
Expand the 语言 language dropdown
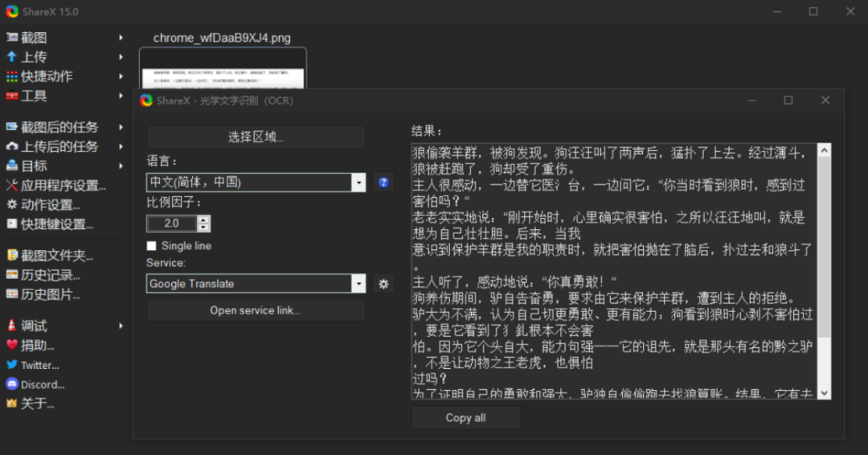(358, 182)
